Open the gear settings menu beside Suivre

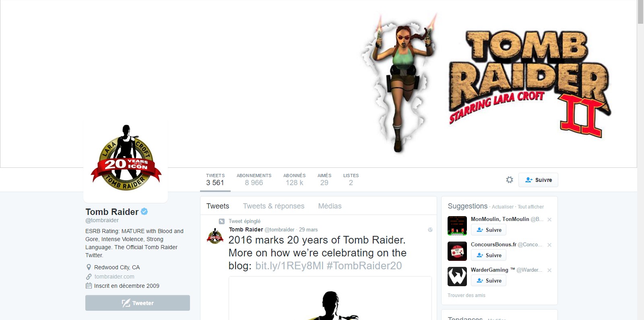click(x=510, y=180)
